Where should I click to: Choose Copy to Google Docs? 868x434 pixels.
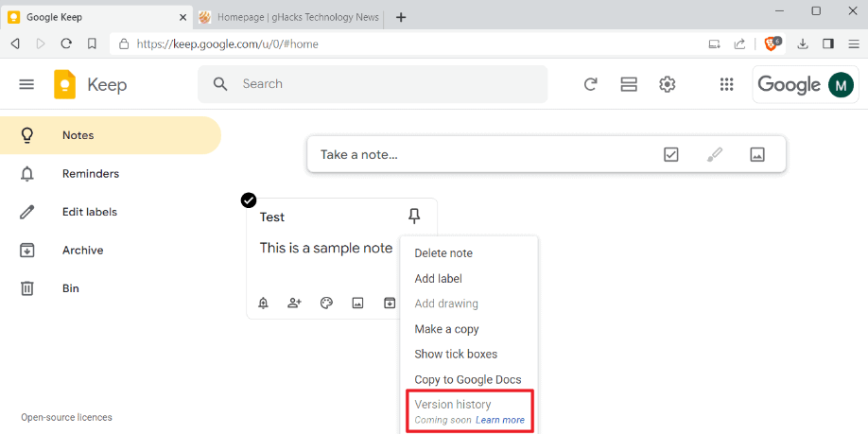469,379
